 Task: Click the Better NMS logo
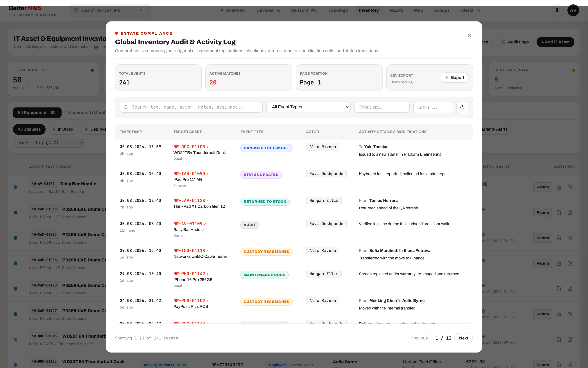click(33, 11)
